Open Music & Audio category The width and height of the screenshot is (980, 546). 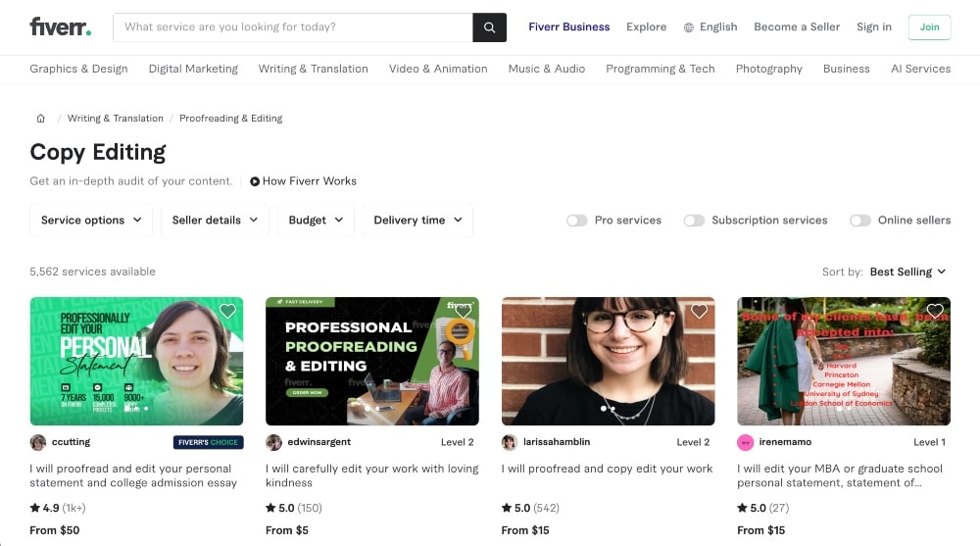tap(546, 69)
